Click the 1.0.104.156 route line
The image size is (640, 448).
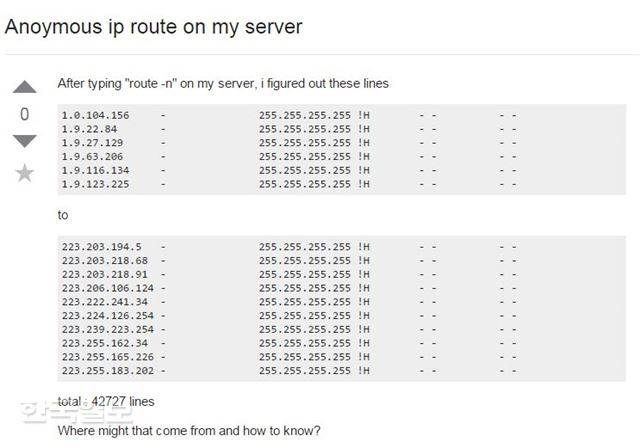tap(96, 115)
